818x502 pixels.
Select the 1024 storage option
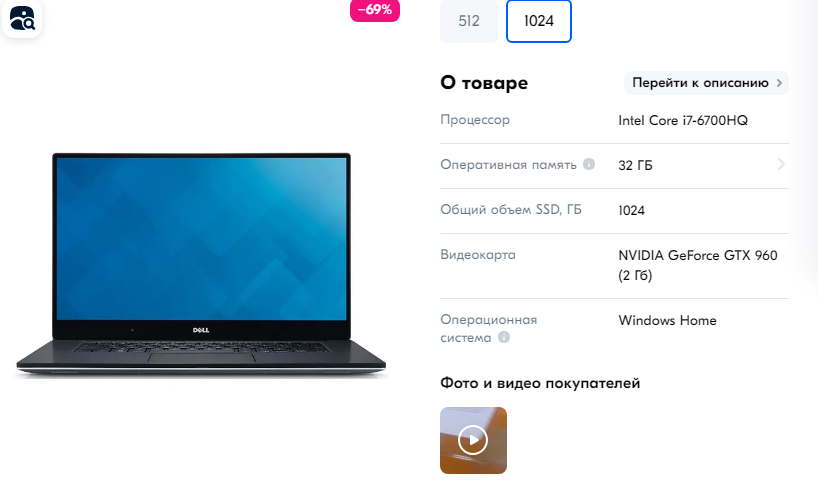tap(539, 21)
